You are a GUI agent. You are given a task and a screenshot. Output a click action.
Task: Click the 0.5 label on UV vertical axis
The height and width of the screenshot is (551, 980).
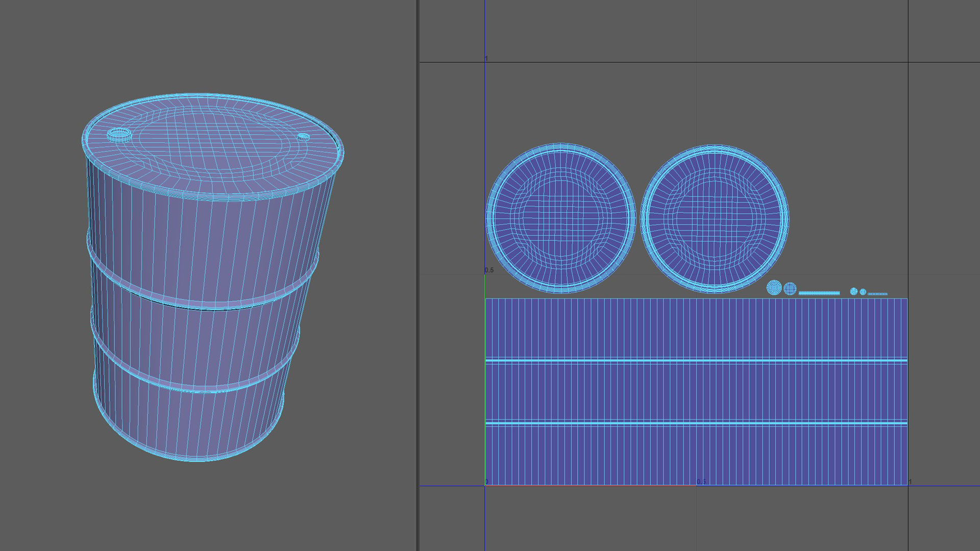(x=489, y=270)
